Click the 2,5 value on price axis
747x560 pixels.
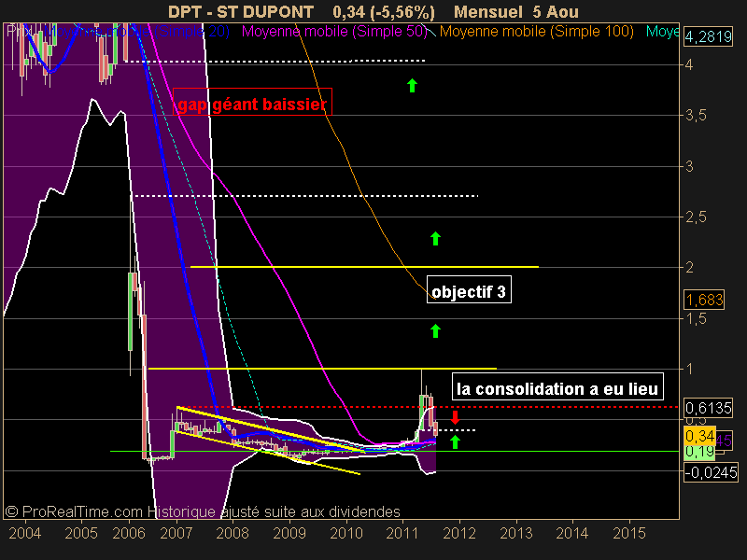click(696, 217)
